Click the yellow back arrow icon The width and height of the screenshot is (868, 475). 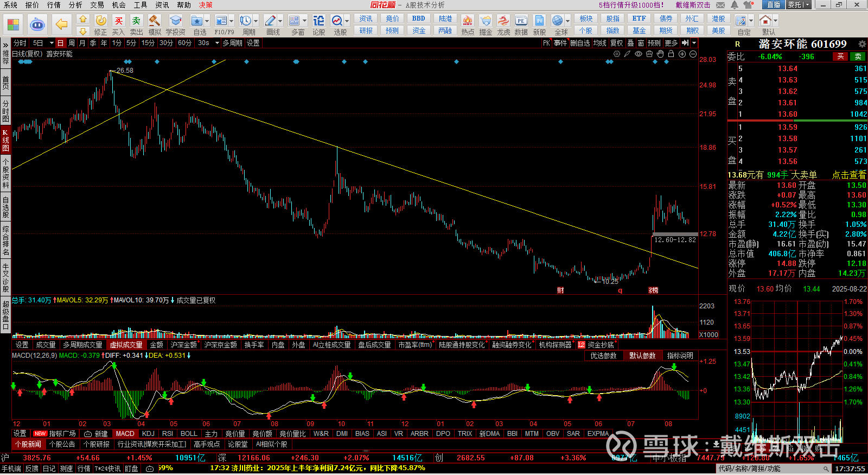coord(62,24)
